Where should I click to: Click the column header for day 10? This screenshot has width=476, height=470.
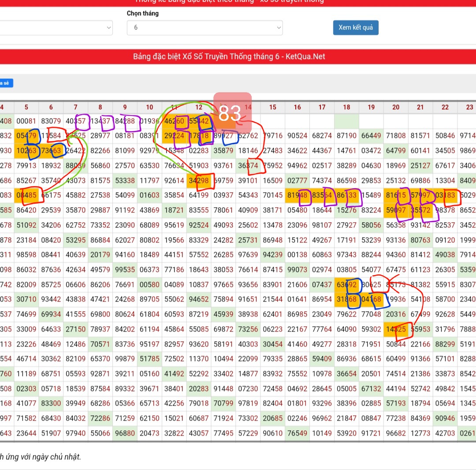(149, 107)
